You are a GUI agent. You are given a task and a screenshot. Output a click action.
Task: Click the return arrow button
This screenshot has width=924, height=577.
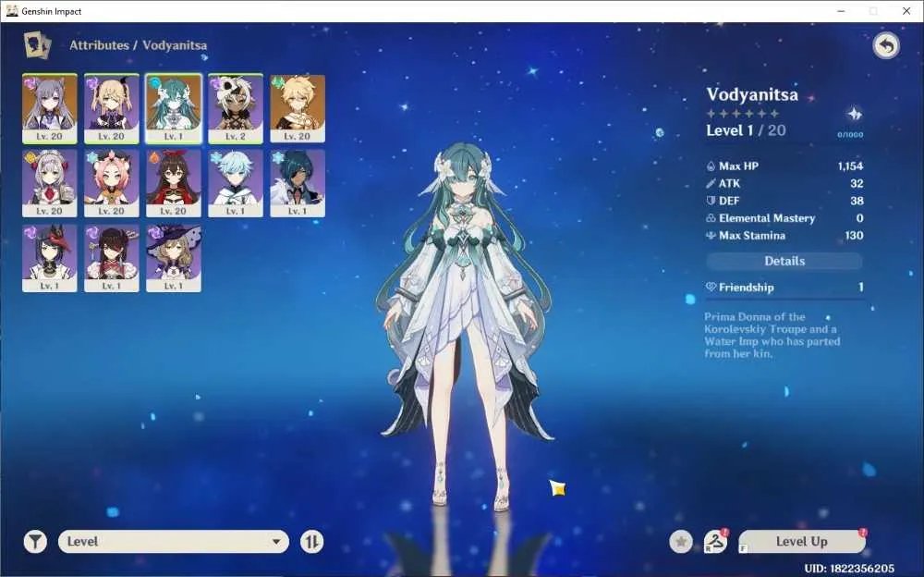coord(886,45)
